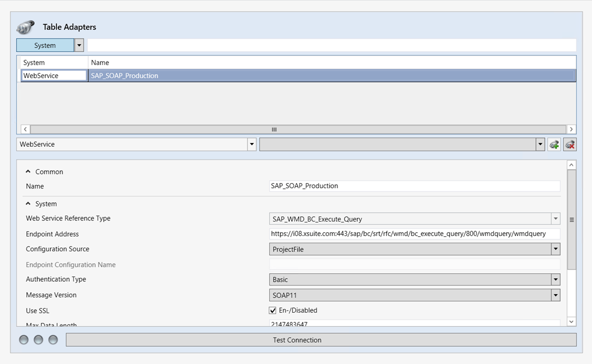Click the delete adapter icon with red X

(570, 145)
